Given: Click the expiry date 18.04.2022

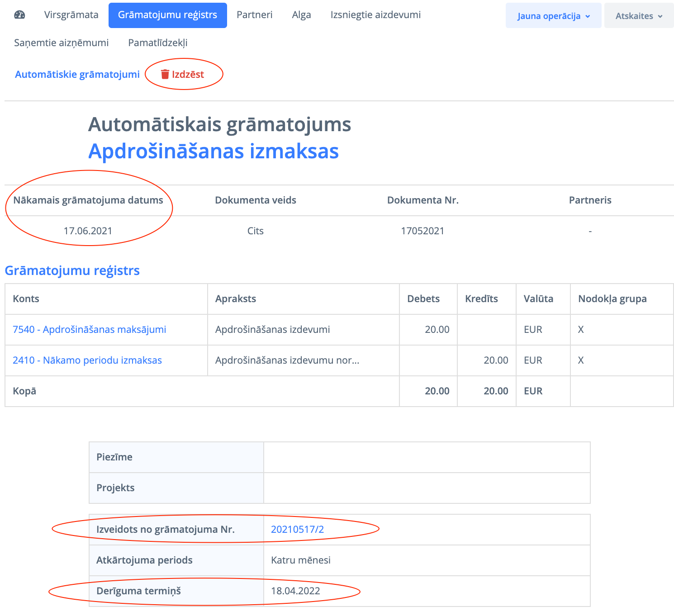Looking at the screenshot, I should (295, 591).
